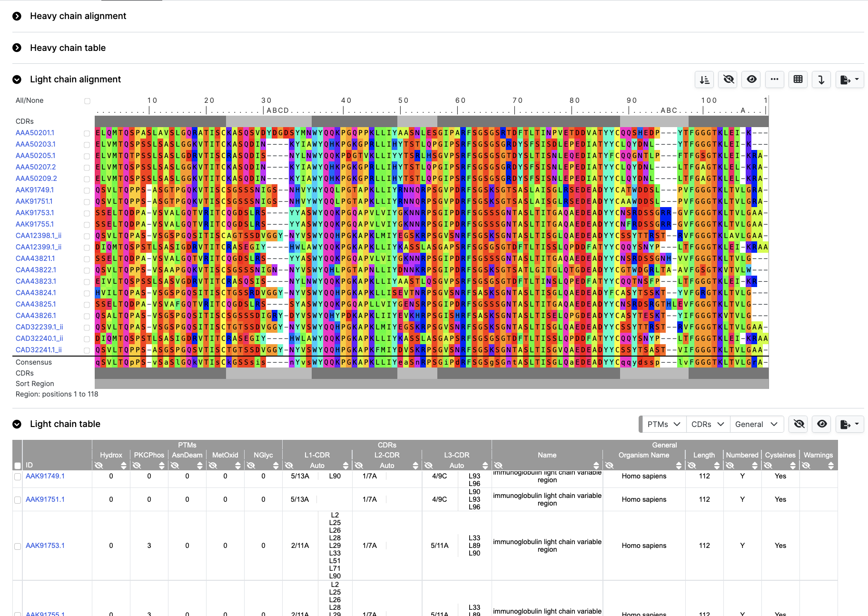Open the AAK91749.1 link in the table
Screen dimensions: 868x616
click(45, 476)
